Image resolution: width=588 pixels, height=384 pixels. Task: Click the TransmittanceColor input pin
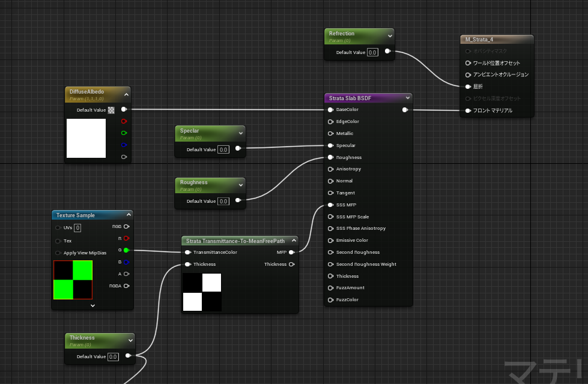pos(187,252)
